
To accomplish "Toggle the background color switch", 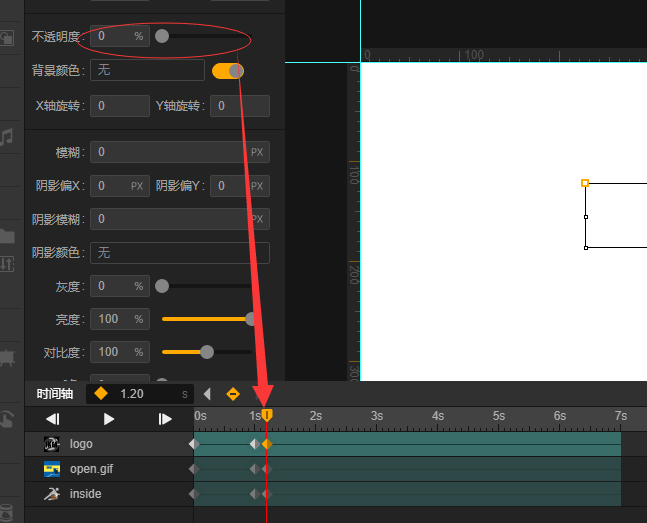I will 228,71.
